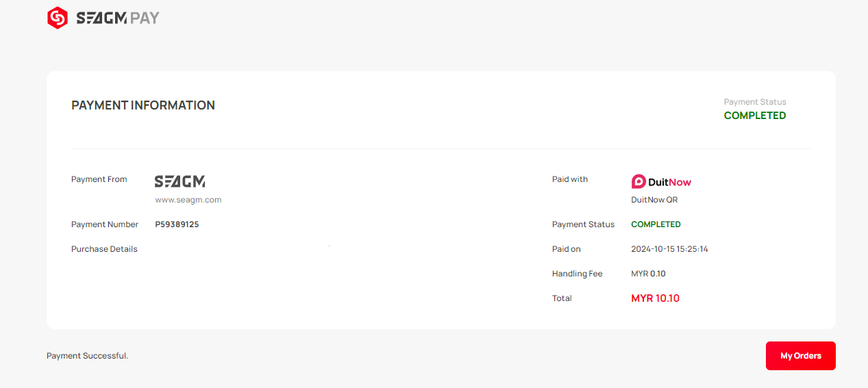Click the green COMPLETED status at top right
Image resolution: width=868 pixels, height=388 pixels.
[755, 116]
